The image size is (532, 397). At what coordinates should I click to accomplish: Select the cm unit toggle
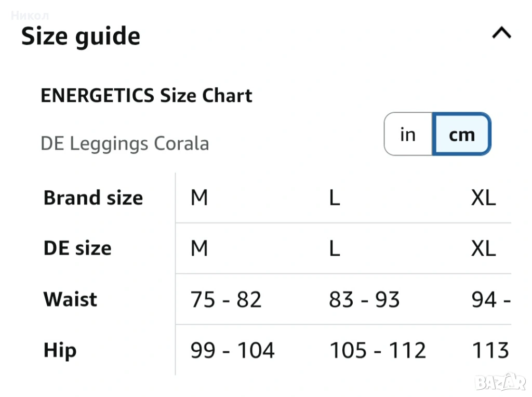click(462, 135)
